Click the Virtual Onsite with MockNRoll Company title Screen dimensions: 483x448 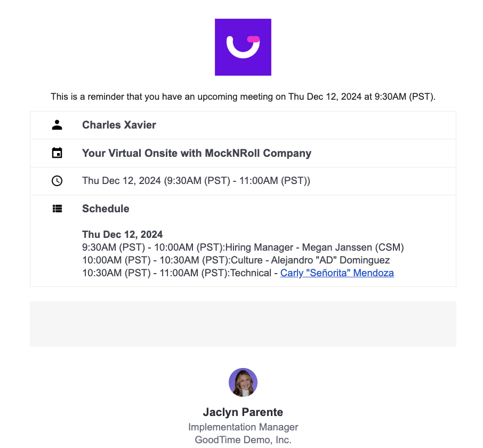pyautogui.click(x=196, y=153)
